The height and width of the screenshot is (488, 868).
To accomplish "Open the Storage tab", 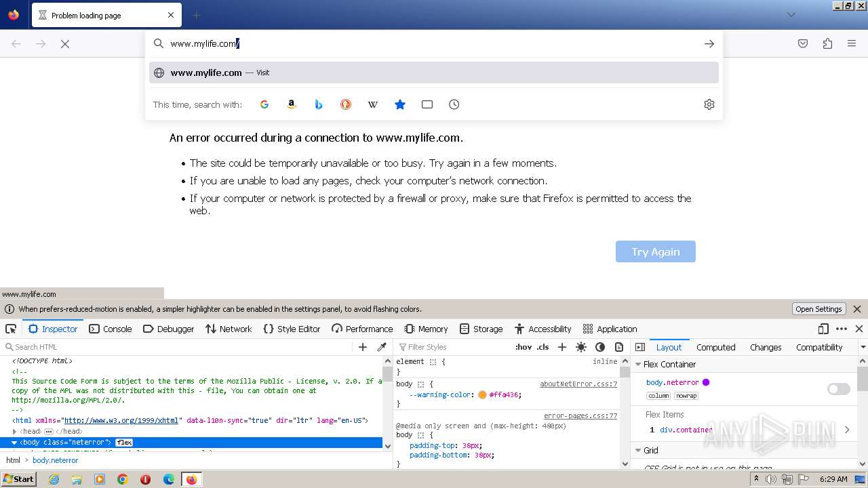I will tap(481, 329).
